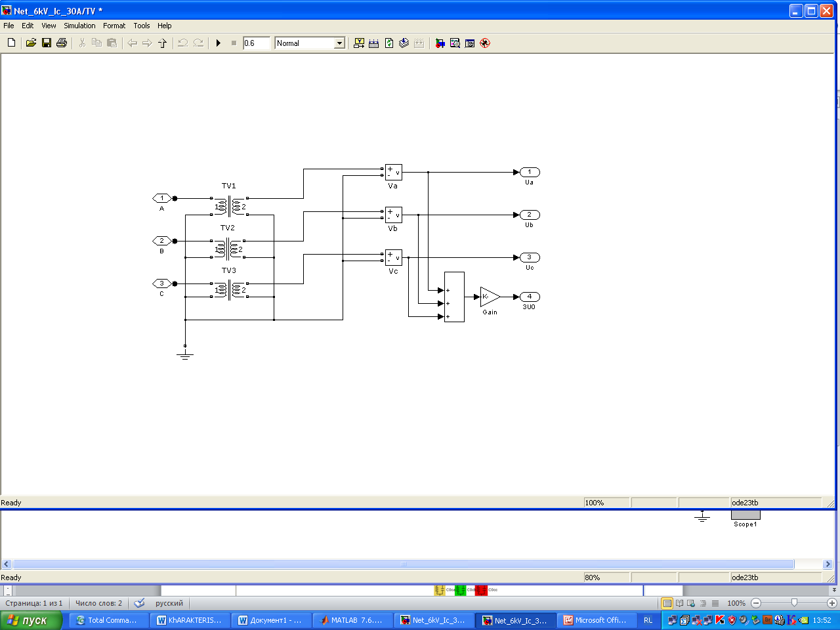Image resolution: width=840 pixels, height=630 pixels.
Task: Switch to Total Commander taskbar button
Action: coord(108,620)
